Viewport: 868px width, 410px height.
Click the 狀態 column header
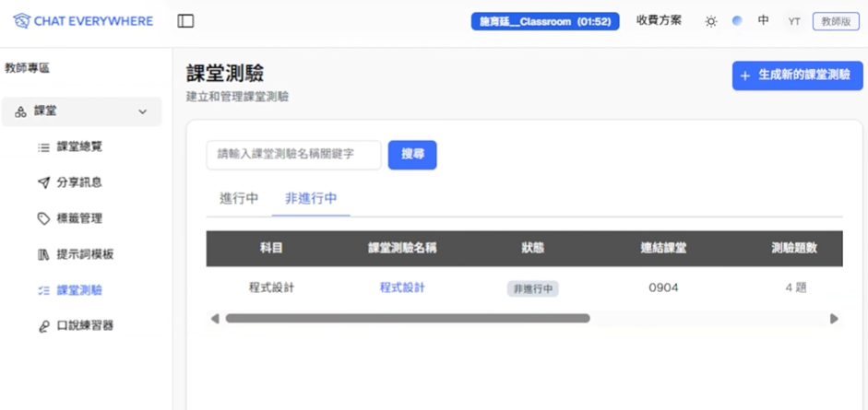coord(532,249)
